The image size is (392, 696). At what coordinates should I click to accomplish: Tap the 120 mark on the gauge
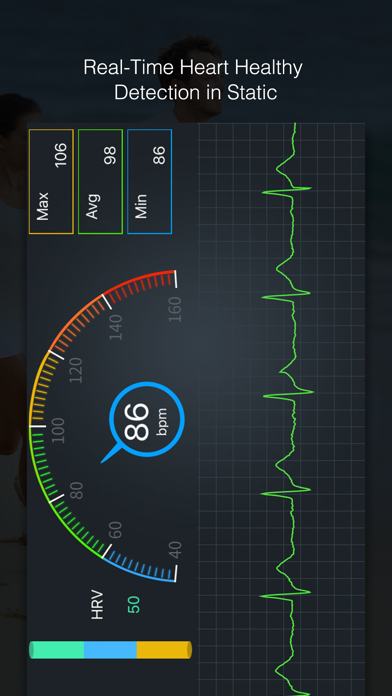coord(76,371)
